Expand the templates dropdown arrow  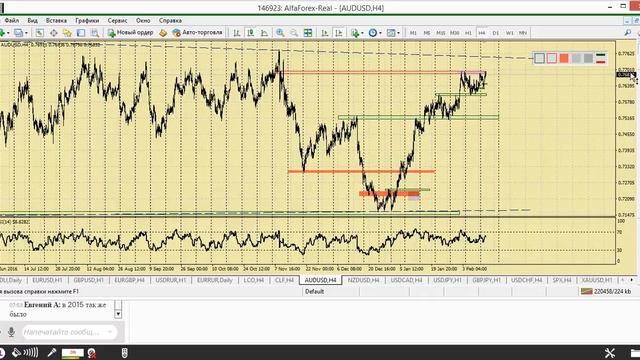pyautogui.click(x=398, y=33)
